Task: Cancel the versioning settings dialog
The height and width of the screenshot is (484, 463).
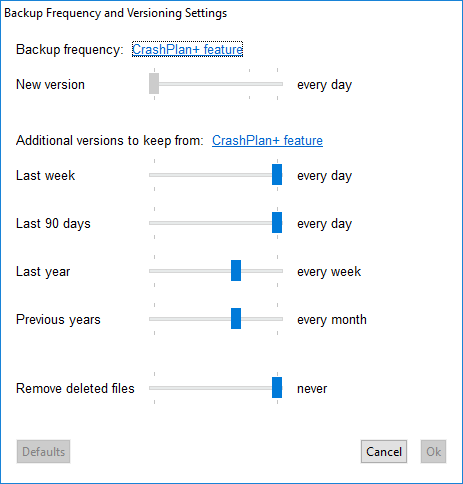Action: tap(384, 452)
